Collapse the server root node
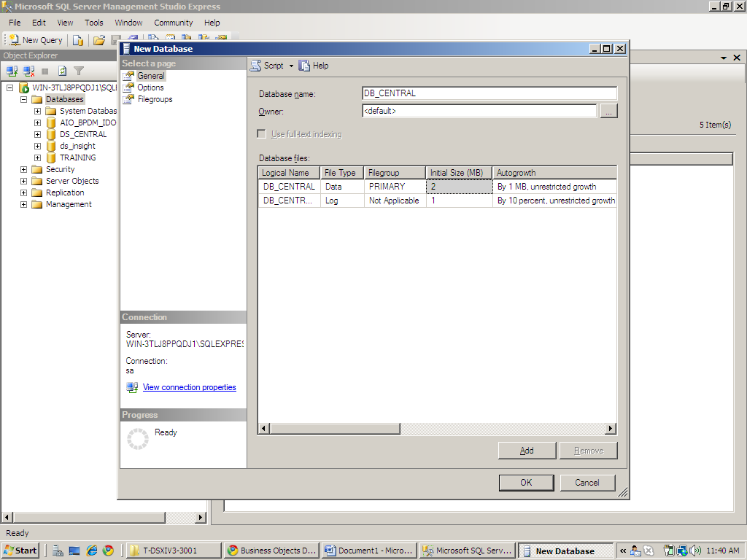The height and width of the screenshot is (560, 747). pos(9,87)
